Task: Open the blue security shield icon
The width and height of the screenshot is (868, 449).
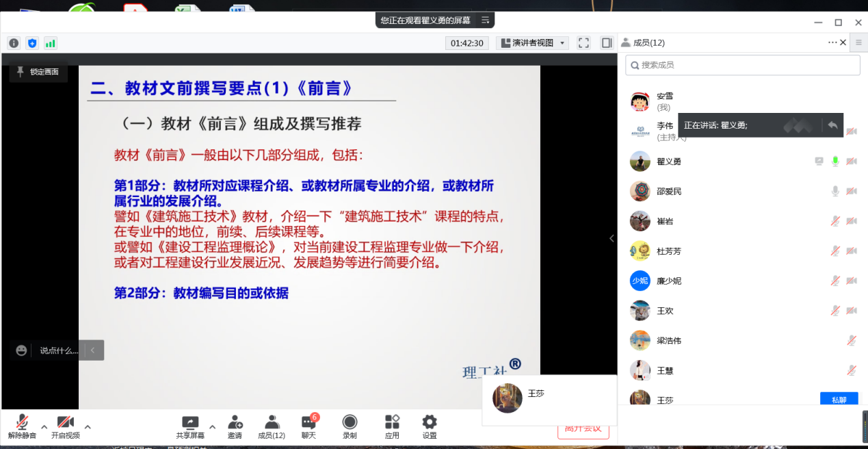Action: click(x=32, y=43)
